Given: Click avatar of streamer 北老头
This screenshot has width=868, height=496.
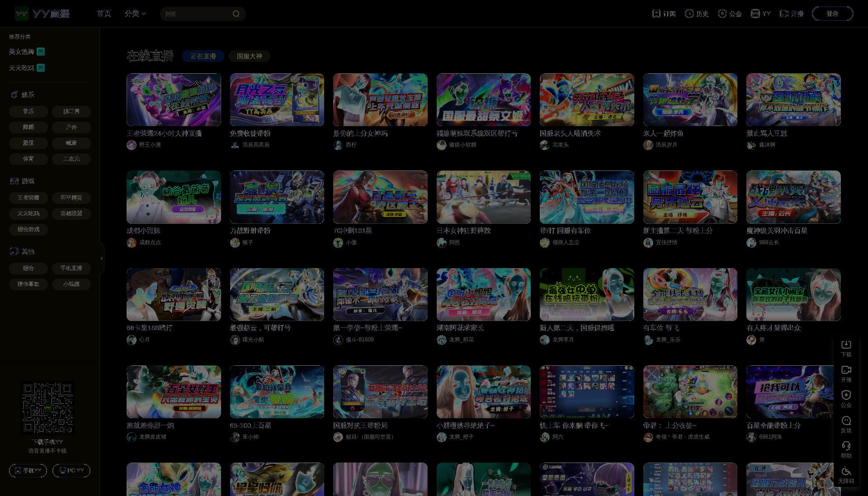Looking at the screenshot, I should 545,145.
